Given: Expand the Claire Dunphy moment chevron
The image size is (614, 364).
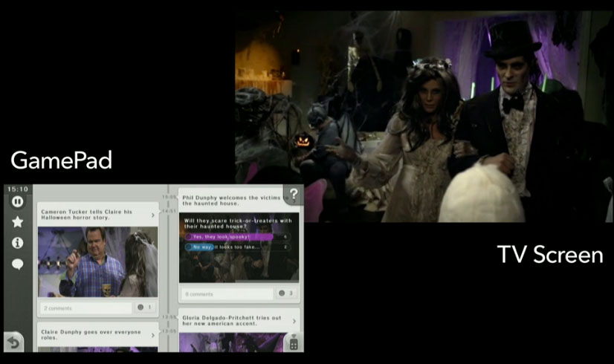Looking at the screenshot, I should 153,335.
